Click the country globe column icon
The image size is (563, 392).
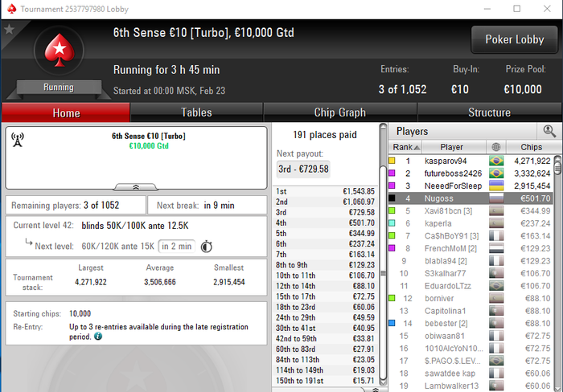tap(496, 147)
